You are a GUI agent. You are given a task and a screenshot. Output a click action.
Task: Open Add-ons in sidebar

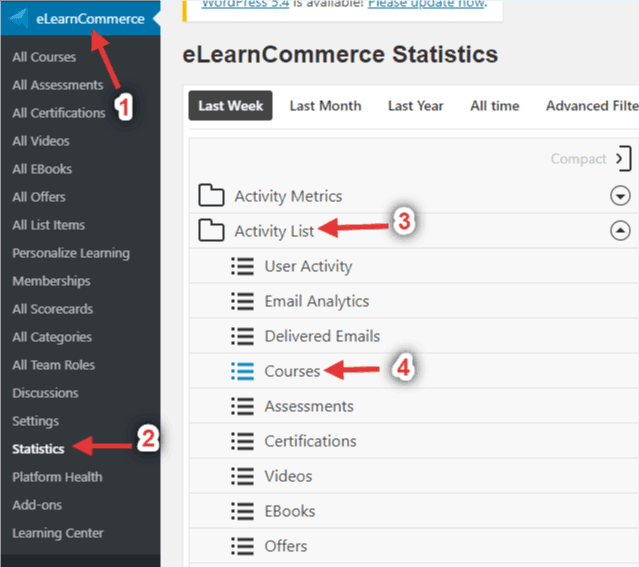(37, 505)
